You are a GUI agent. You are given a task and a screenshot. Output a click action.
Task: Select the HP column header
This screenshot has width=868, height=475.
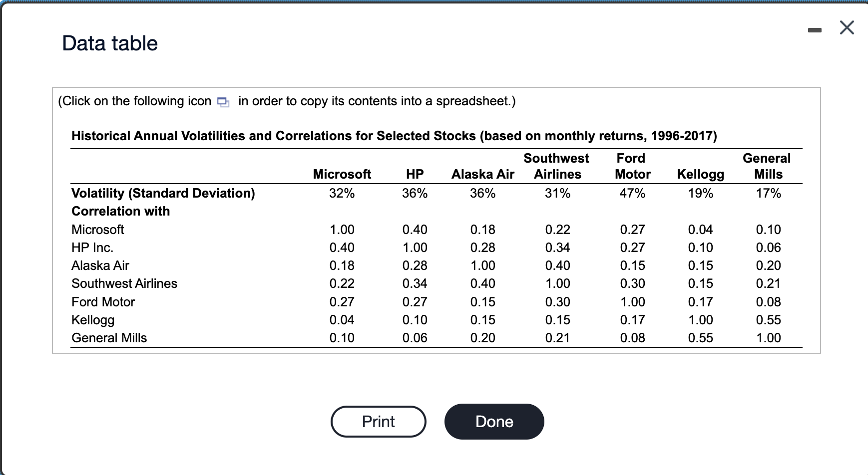[x=415, y=174]
